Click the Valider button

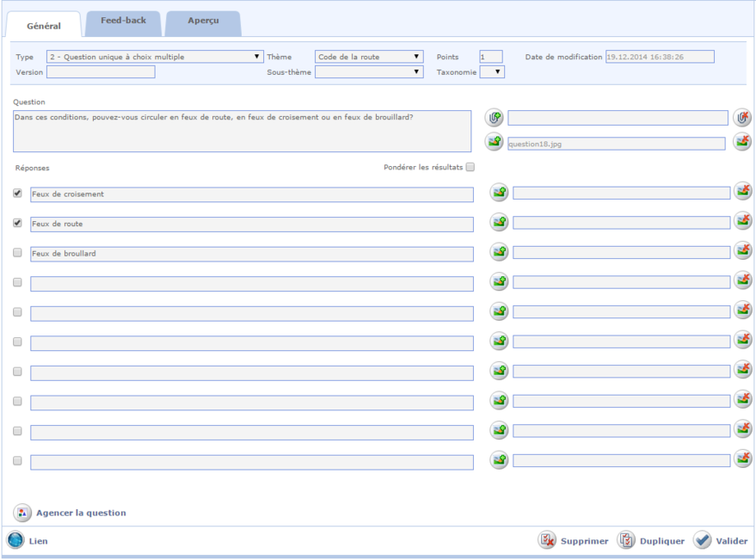[x=721, y=541]
